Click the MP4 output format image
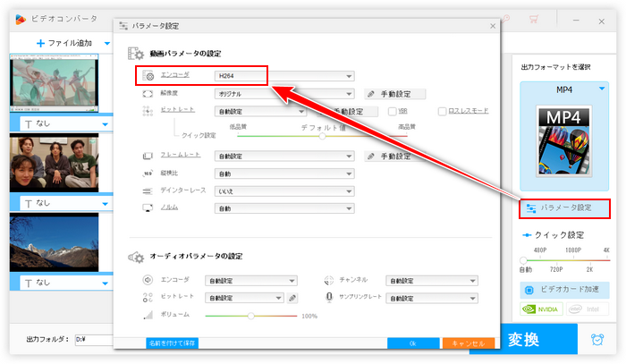626x364 pixels. pyautogui.click(x=564, y=141)
